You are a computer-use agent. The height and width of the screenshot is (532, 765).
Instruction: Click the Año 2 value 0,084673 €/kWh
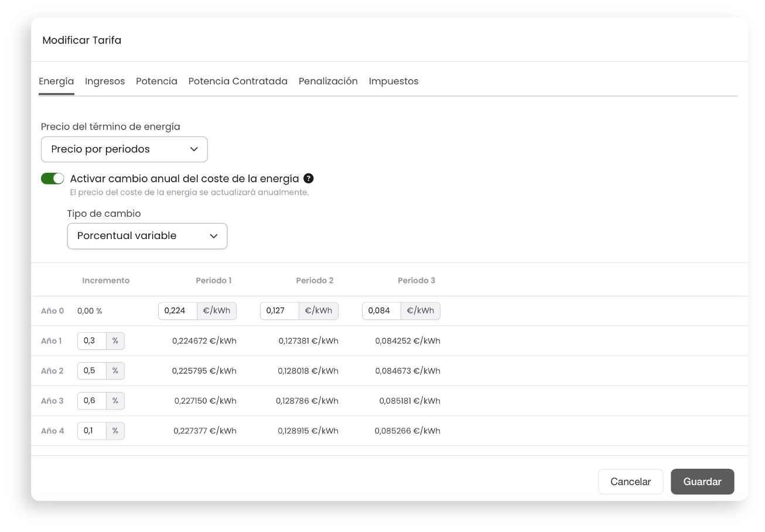(x=408, y=371)
